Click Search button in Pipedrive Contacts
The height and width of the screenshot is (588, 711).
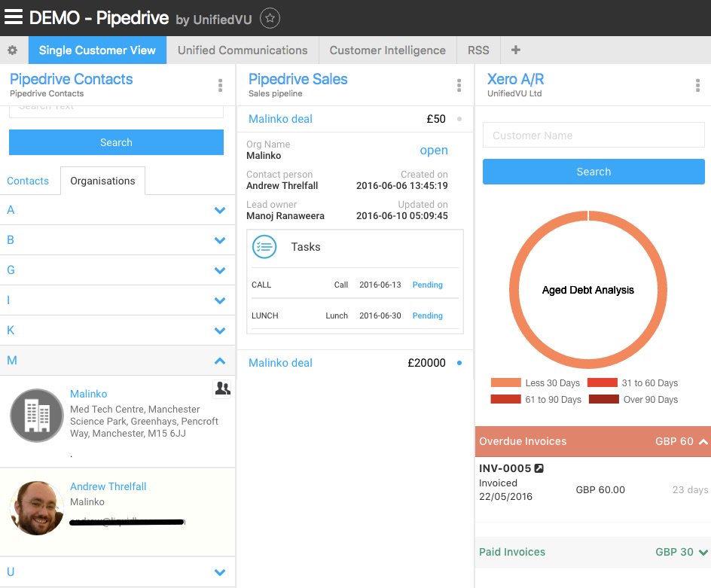point(116,142)
